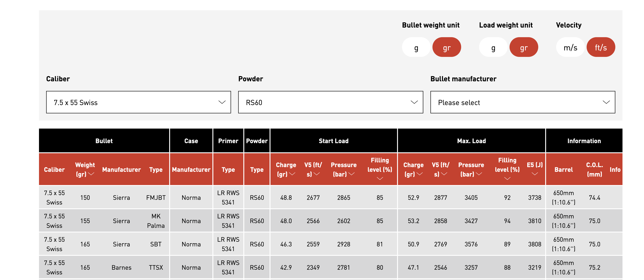Sort by Start Load Filling level arrow
This screenshot has height=280, width=644.
tap(380, 179)
